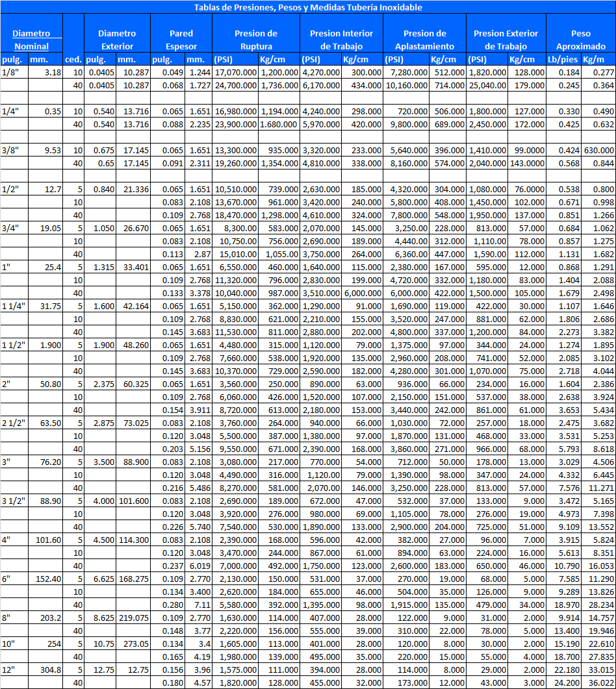Click the 'Presion Exterior de Trabajo' header

click(506, 40)
